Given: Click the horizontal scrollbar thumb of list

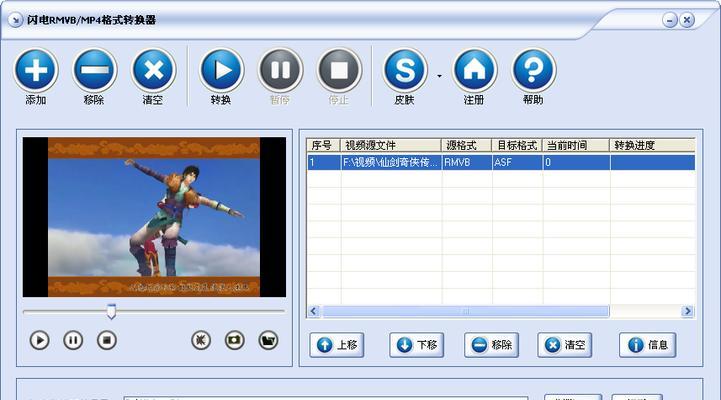Looking at the screenshot, I should [465, 311].
